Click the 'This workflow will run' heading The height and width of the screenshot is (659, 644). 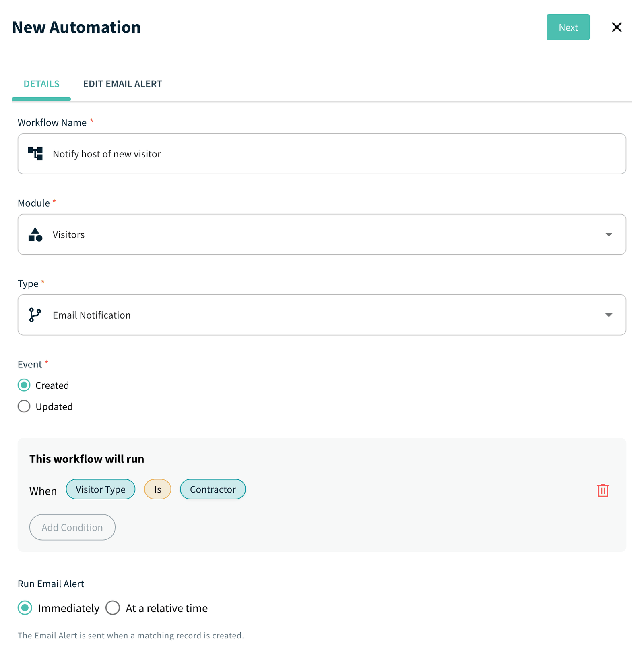pos(87,459)
